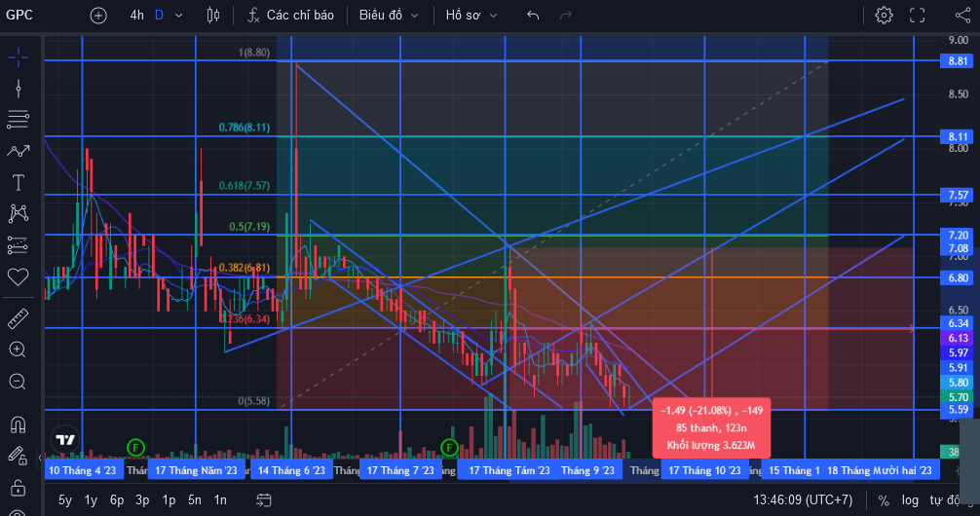
Task: Click the 18 Tháng Mười hai '23 date label
Action: (x=880, y=470)
